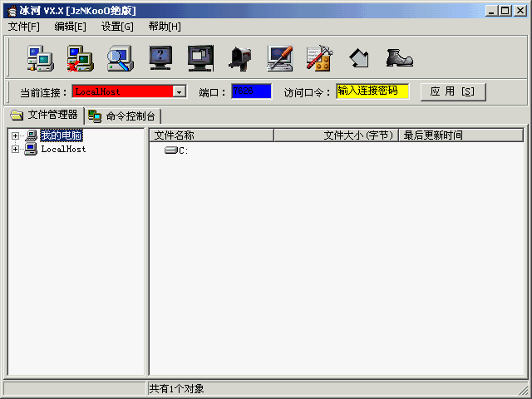This screenshot has height=399, width=532.
Task: Click the screen control monitor icon
Action: [x=200, y=57]
